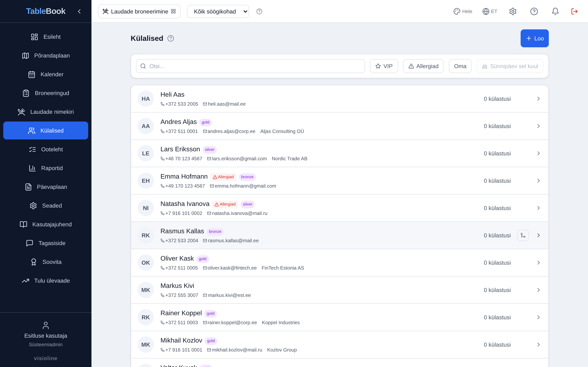Open help icon beside venue dropdown
Viewport: 588px width, 367px height.
point(259,11)
